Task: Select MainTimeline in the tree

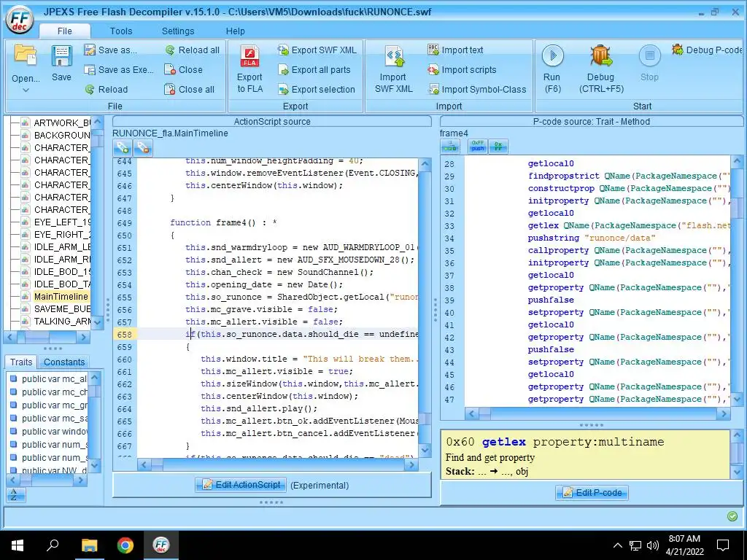Action: (61, 296)
